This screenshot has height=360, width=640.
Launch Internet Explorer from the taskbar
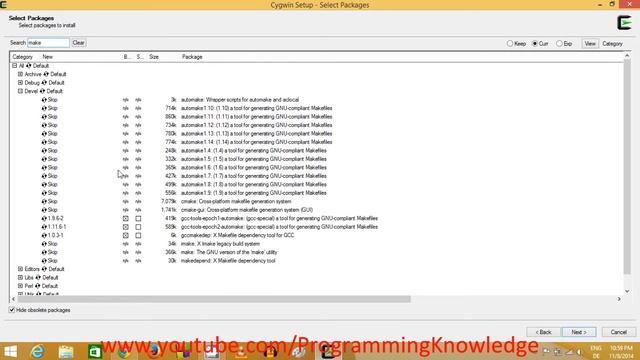[37, 351]
